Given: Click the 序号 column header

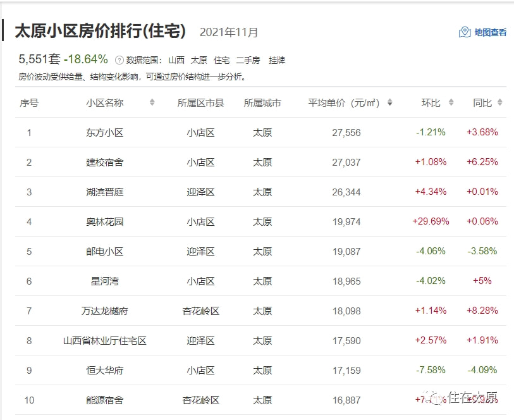Looking at the screenshot, I should point(29,102).
